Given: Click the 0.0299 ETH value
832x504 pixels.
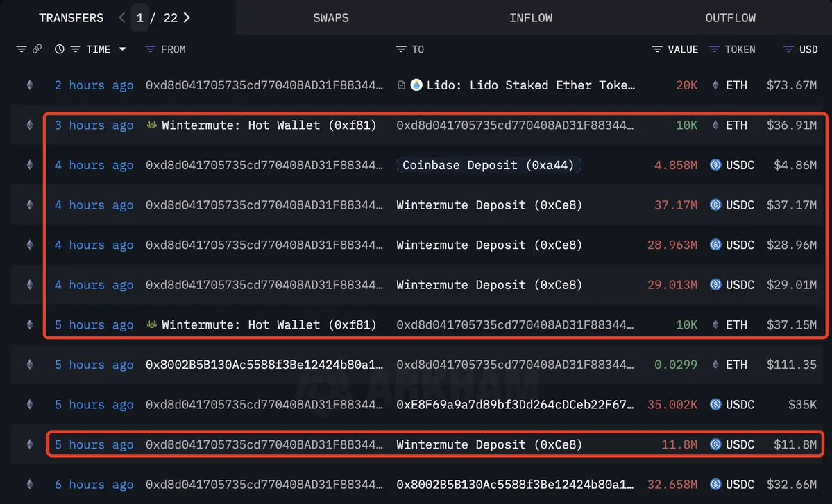Looking at the screenshot, I should [x=675, y=365].
